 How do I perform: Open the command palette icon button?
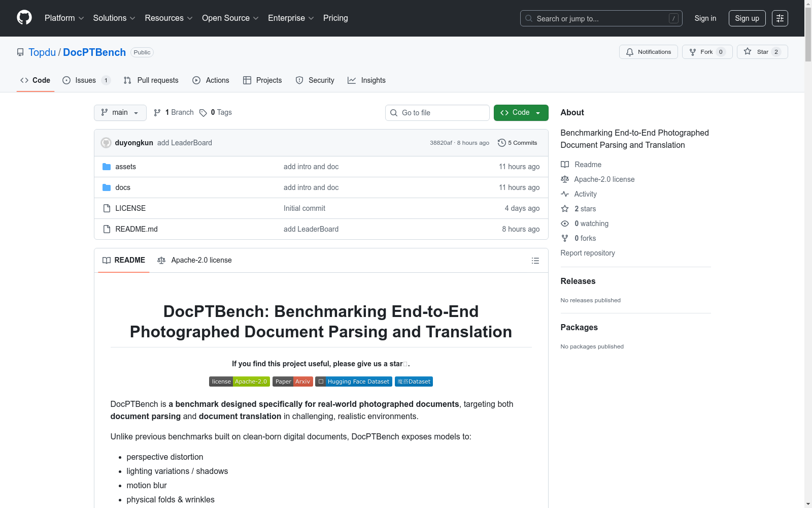tap(780, 18)
